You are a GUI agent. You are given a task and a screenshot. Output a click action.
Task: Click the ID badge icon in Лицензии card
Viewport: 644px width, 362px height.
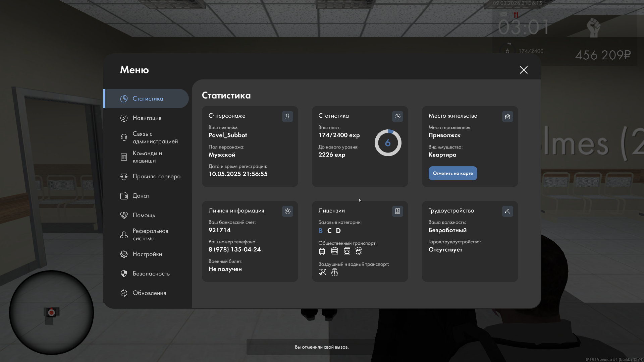[397, 211]
